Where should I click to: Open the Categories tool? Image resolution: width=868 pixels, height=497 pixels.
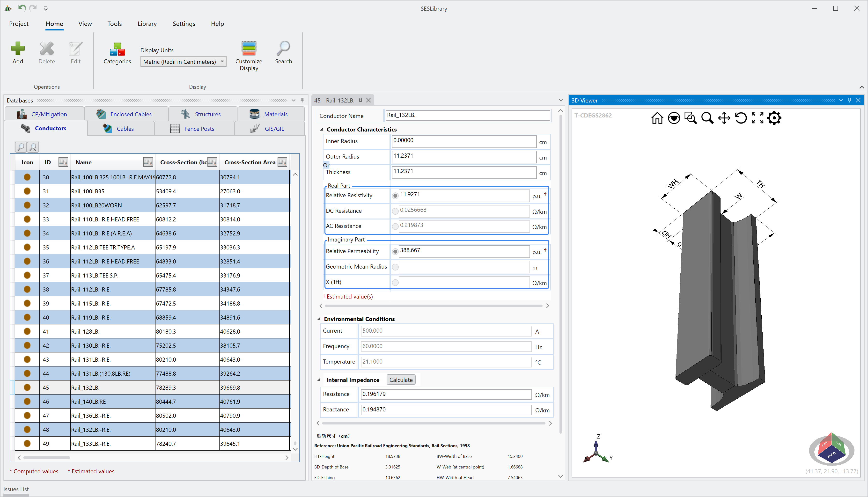pyautogui.click(x=117, y=49)
